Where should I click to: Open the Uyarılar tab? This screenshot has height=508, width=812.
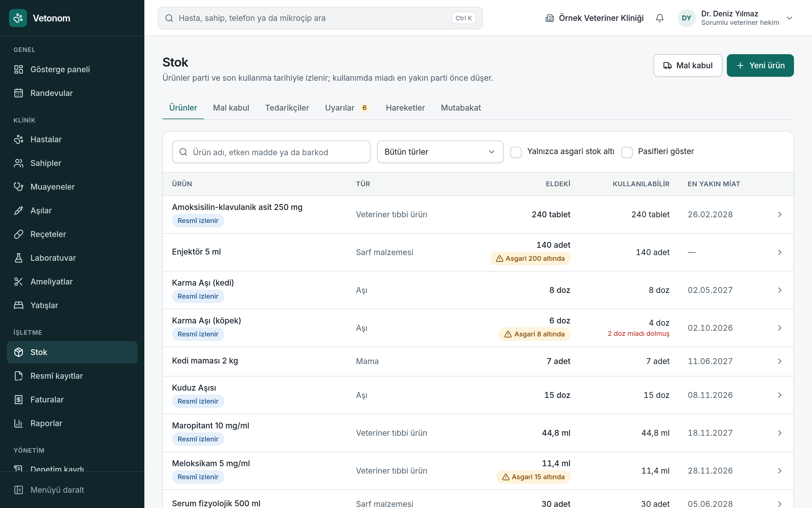[347, 108]
